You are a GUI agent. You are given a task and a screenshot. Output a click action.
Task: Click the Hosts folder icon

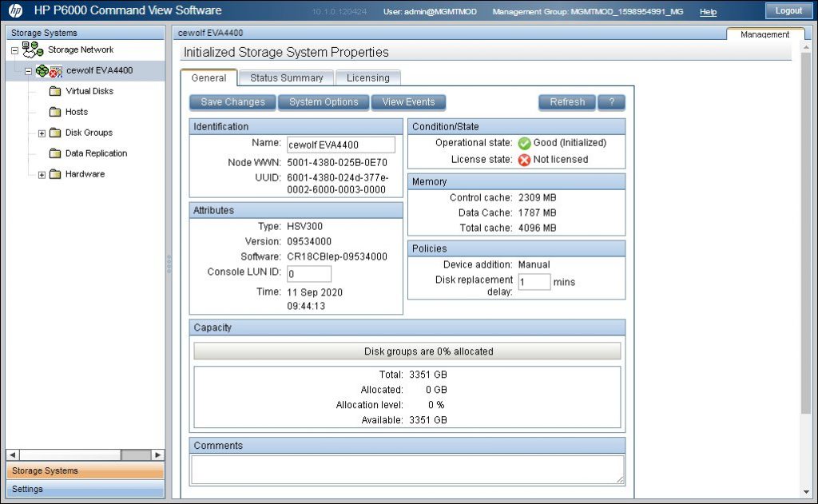click(x=55, y=112)
